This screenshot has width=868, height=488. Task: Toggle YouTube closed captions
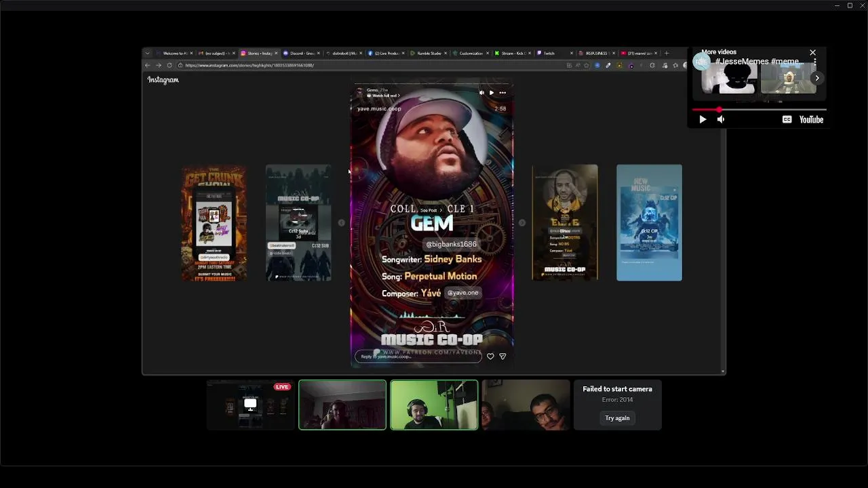pos(787,119)
